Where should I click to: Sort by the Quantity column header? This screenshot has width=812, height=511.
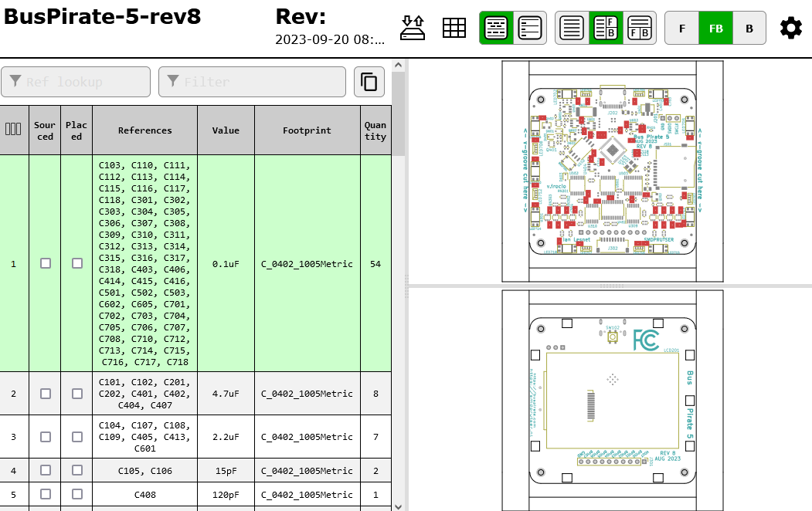click(375, 130)
